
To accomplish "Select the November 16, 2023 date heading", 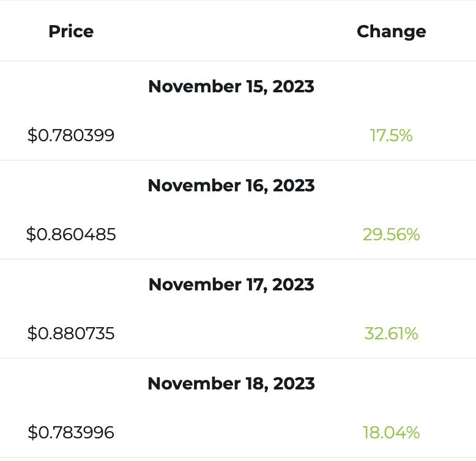I will pos(231,185).
